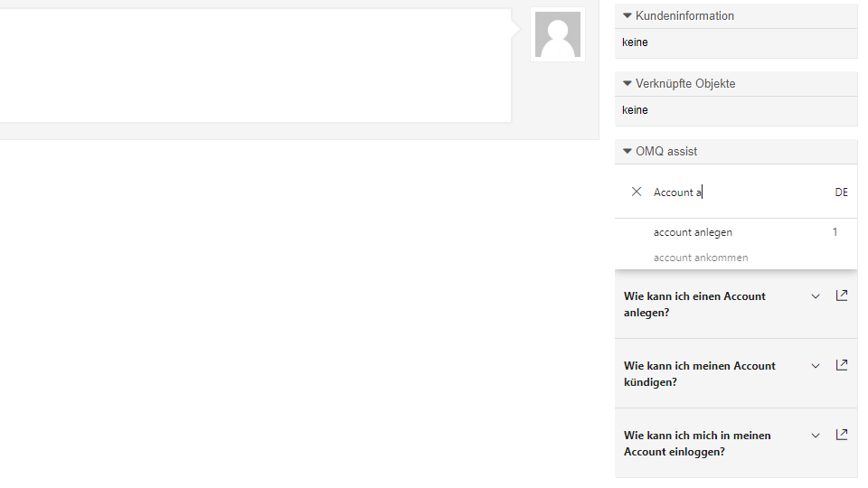Click the user avatar placeholder image
868x488 pixels.
pyautogui.click(x=558, y=34)
